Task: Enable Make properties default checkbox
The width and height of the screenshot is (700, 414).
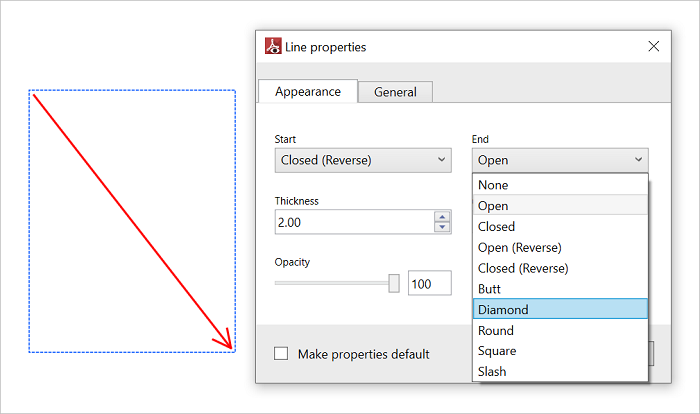Action: [x=281, y=353]
